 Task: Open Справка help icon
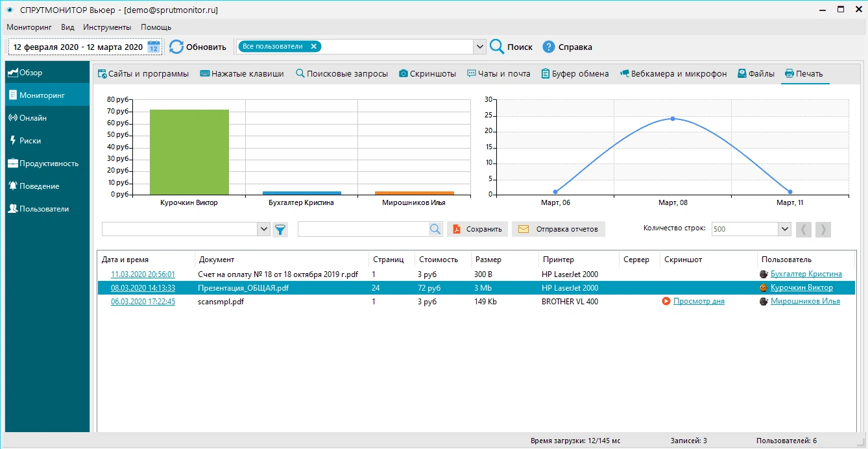[549, 47]
